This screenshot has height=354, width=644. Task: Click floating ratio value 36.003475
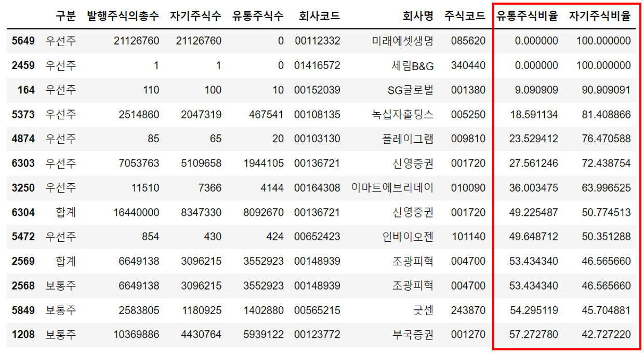pos(534,187)
